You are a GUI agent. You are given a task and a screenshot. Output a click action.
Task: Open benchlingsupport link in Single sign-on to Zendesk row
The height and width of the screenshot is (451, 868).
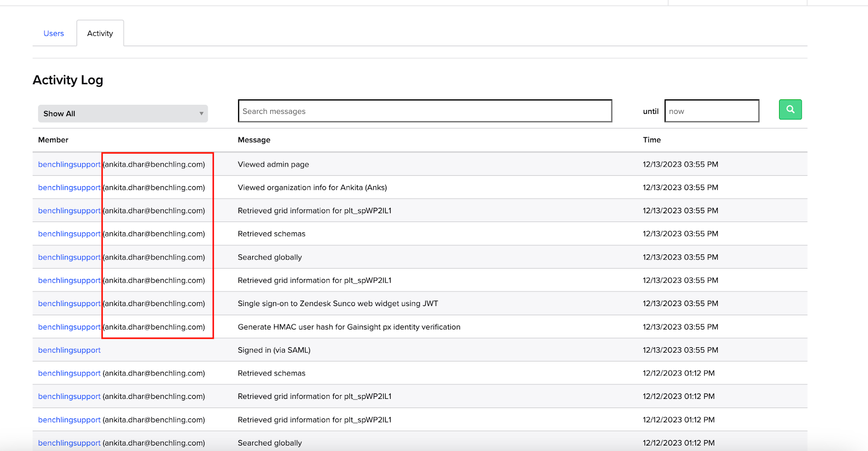click(69, 304)
